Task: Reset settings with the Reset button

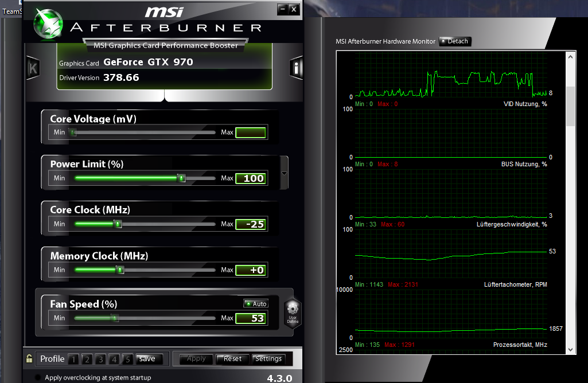Action: pyautogui.click(x=232, y=359)
